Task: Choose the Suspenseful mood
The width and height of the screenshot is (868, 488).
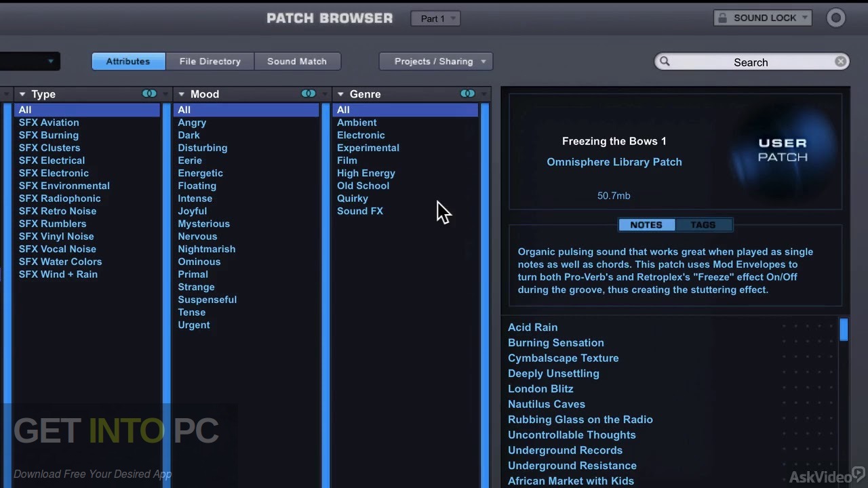Action: [208, 300]
